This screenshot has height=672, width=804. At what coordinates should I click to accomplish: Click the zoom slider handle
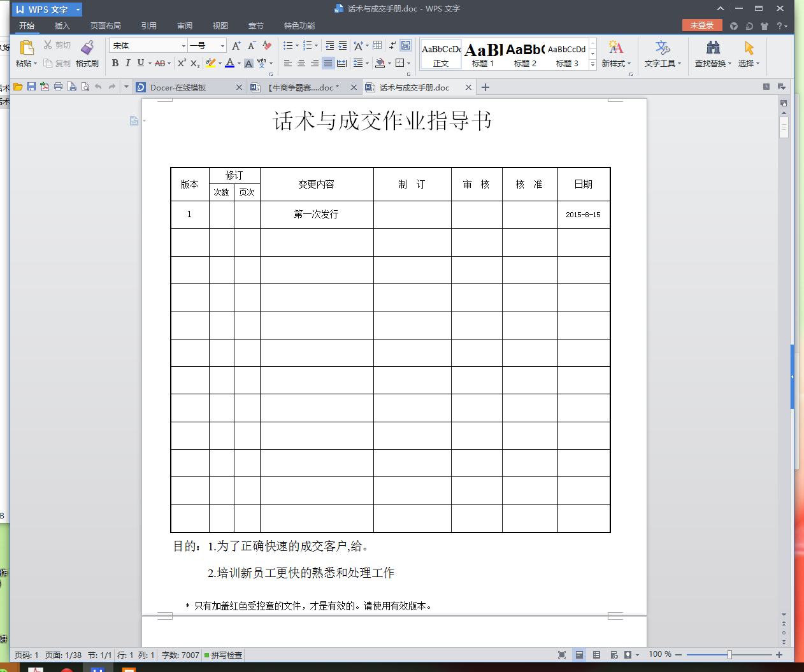point(730,654)
